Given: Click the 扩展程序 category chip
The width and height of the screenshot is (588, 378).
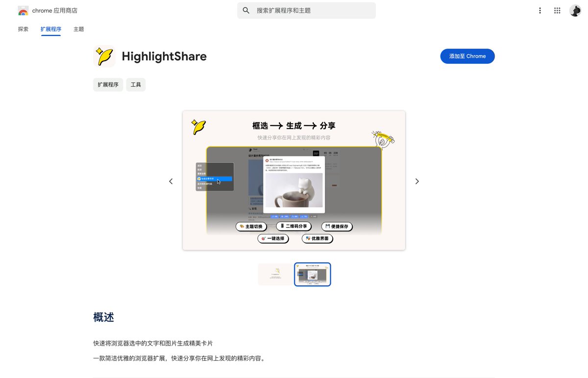Looking at the screenshot, I should tap(108, 85).
